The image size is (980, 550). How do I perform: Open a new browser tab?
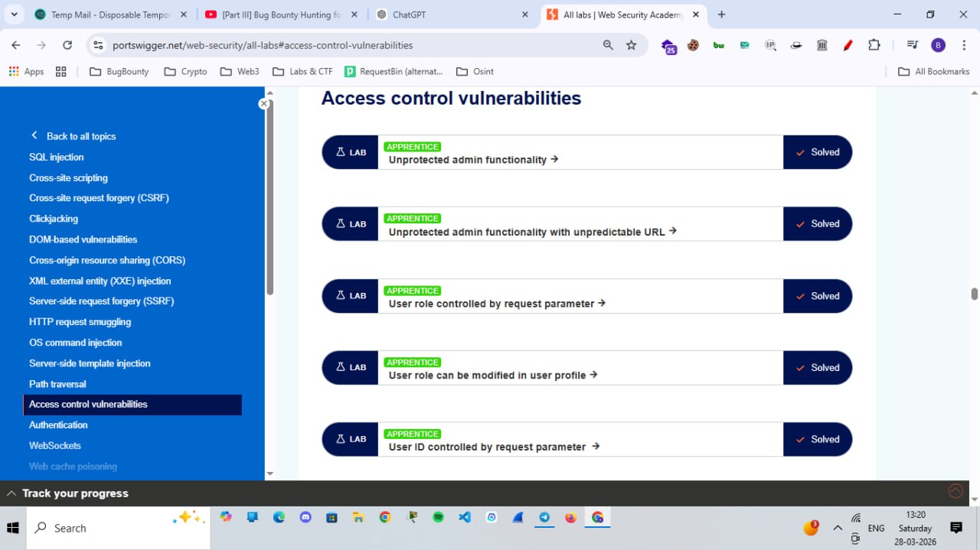coord(721,15)
